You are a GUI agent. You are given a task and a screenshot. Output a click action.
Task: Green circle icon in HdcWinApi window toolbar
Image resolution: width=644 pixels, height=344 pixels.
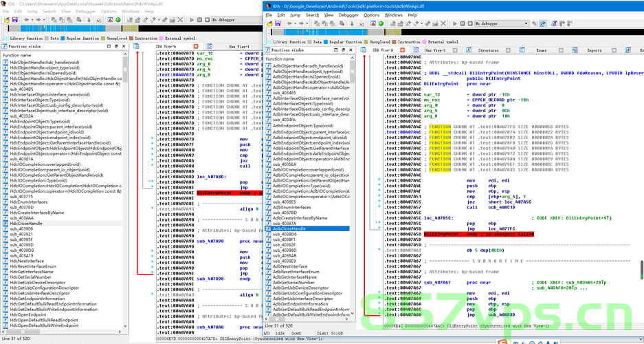[118, 20]
